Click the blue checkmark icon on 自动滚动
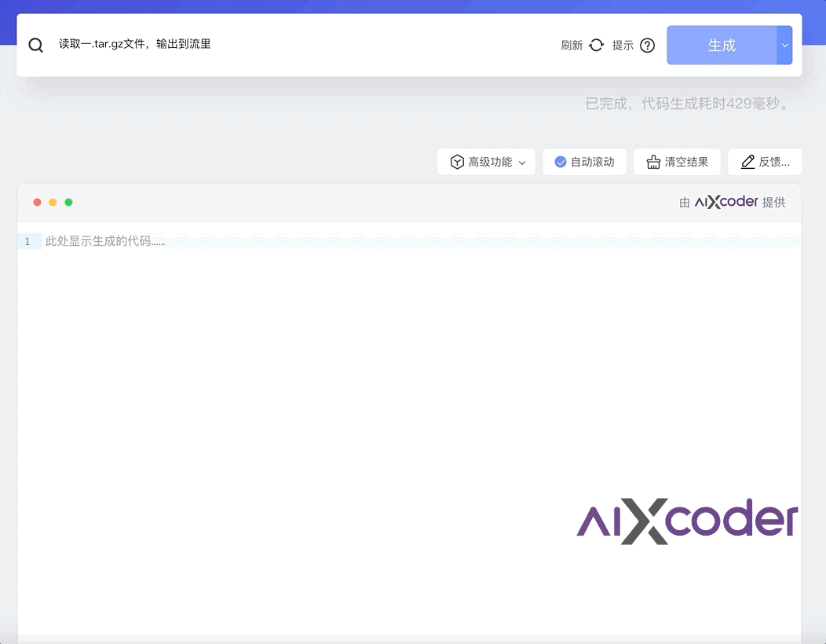The width and height of the screenshot is (826, 644). [x=561, y=162]
